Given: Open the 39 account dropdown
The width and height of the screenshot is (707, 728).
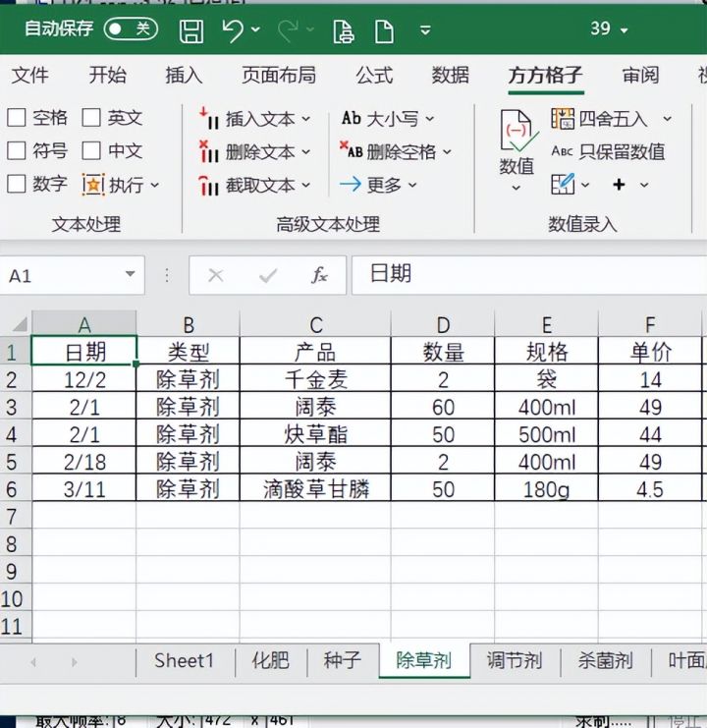Looking at the screenshot, I should (609, 29).
